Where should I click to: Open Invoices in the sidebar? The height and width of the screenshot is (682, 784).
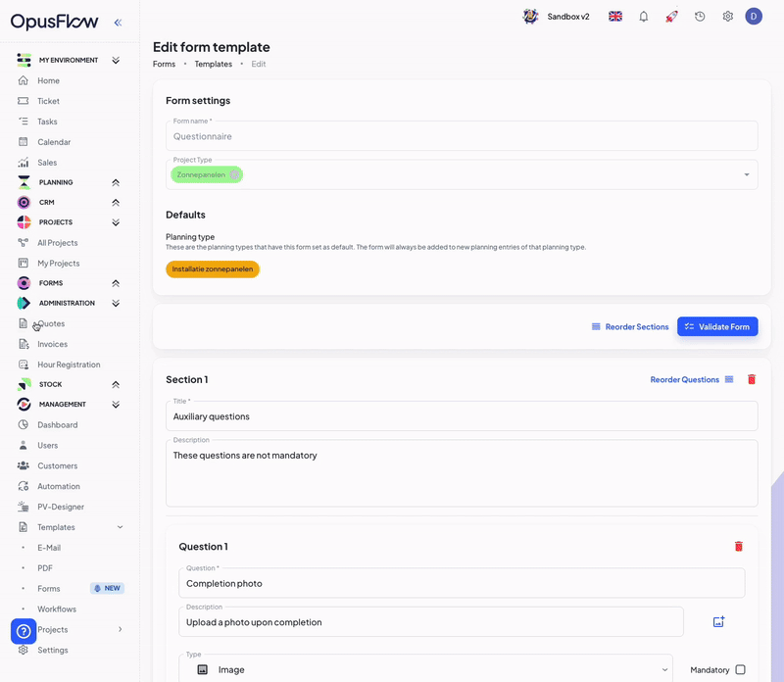tap(52, 344)
